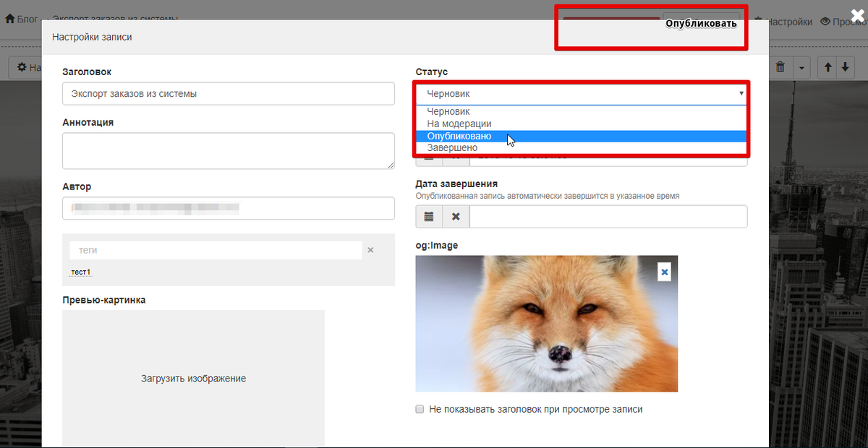Clear tags with the X beside теги
This screenshot has height=448, width=868.
370,250
